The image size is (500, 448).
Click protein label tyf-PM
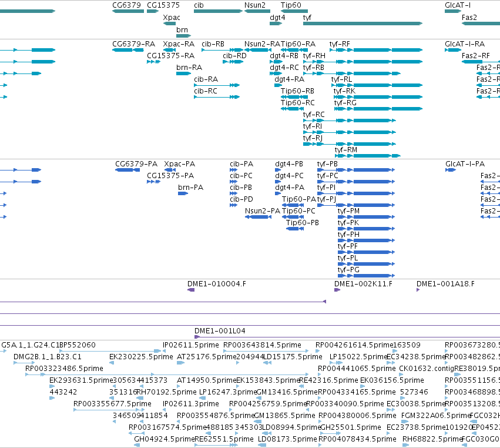pyautogui.click(x=348, y=211)
